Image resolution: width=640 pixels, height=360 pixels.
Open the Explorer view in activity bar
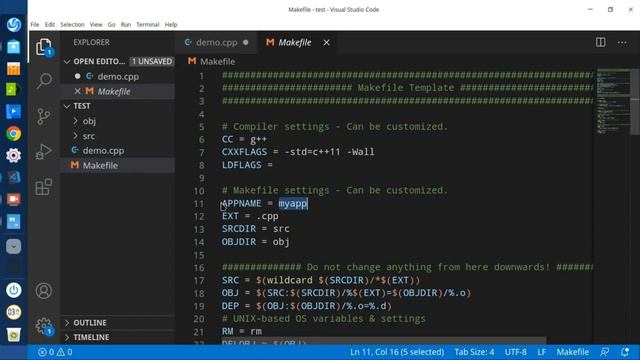pyautogui.click(x=44, y=47)
